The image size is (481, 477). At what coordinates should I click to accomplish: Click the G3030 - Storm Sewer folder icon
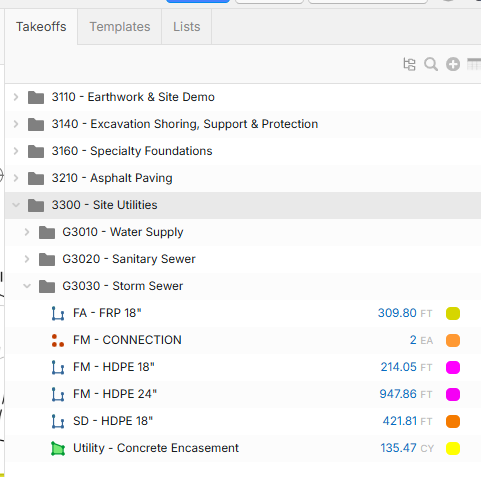47,286
